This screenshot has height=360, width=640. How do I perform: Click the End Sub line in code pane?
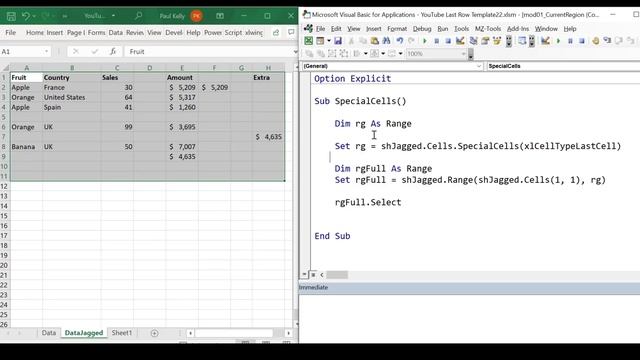[x=332, y=236]
